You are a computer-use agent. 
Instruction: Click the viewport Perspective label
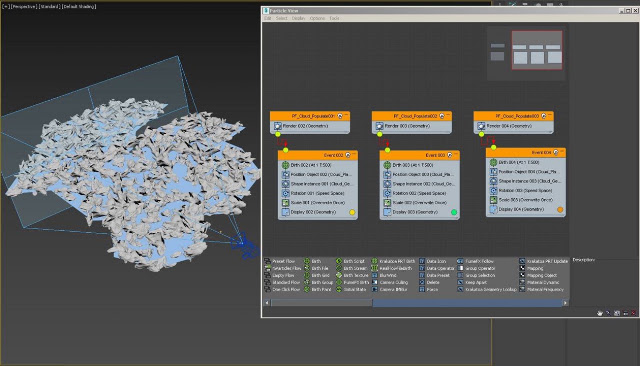pyautogui.click(x=24, y=7)
